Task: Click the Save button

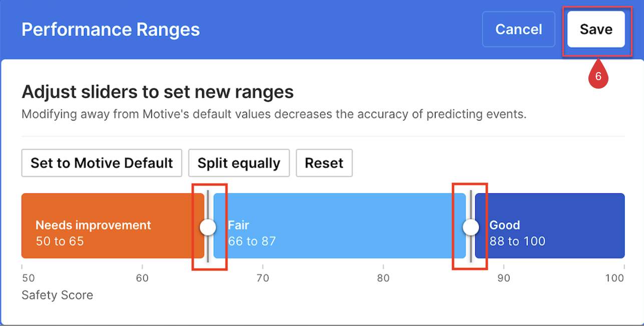Action: pos(596,30)
